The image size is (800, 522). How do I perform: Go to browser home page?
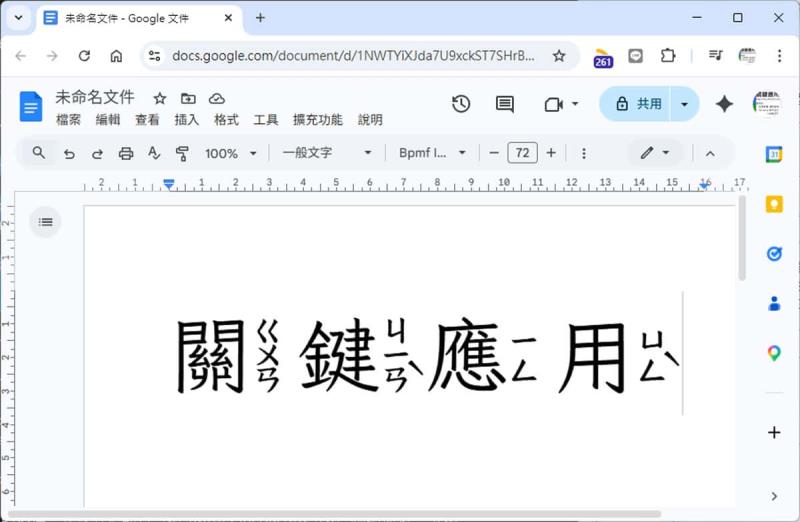[x=116, y=56]
